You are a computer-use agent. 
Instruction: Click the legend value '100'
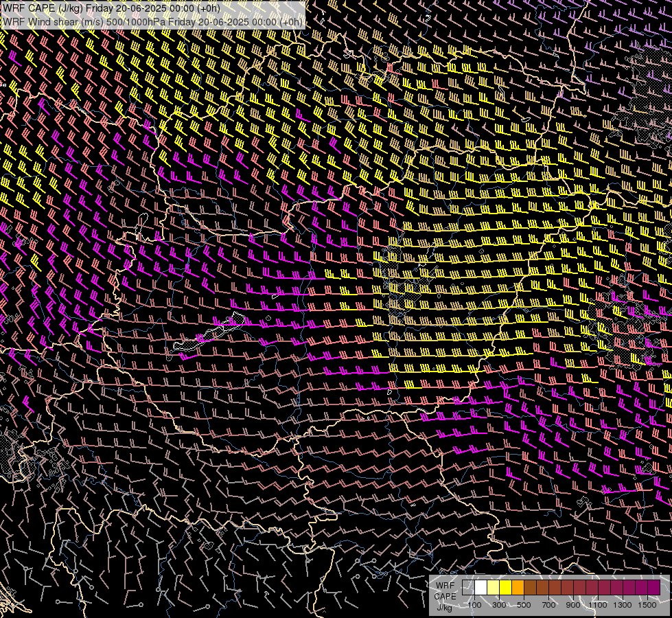(475, 605)
